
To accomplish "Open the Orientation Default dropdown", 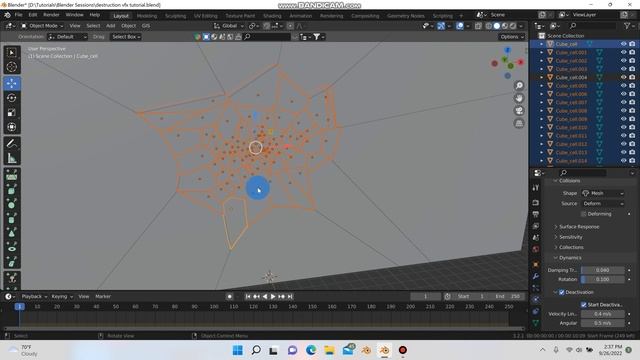I will click(x=68, y=37).
